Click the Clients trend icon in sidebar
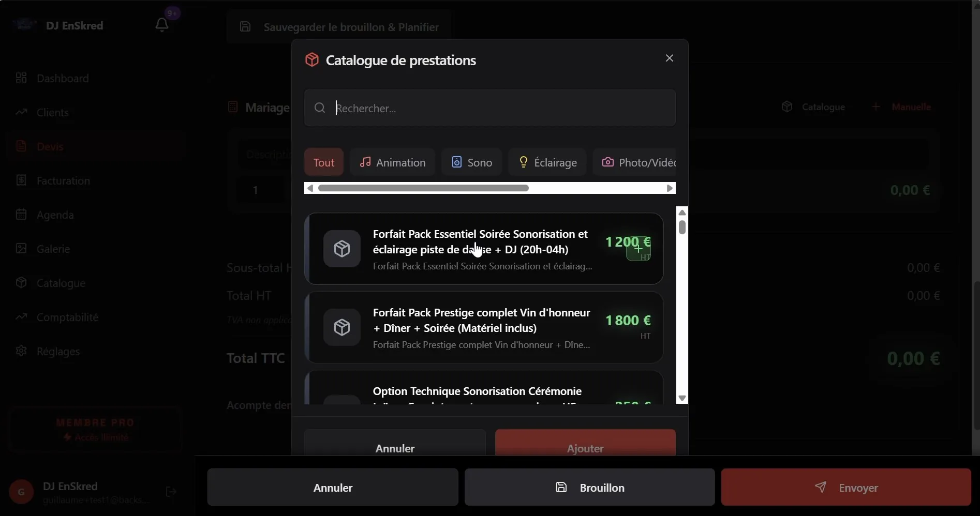 (21, 112)
